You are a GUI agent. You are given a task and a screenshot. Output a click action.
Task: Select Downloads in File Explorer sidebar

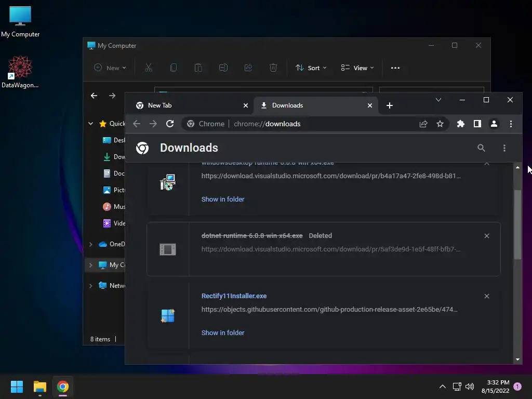[113, 157]
